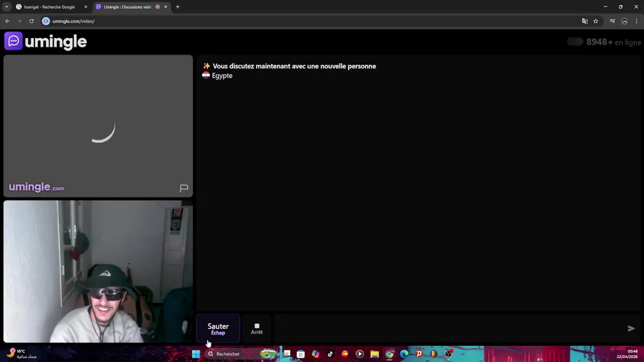
Task: Open SoundCloud taskbar icon
Action: [x=345, y=354]
